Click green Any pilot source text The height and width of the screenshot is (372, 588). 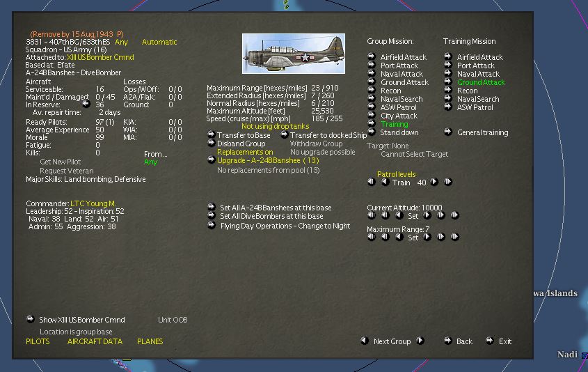point(150,162)
